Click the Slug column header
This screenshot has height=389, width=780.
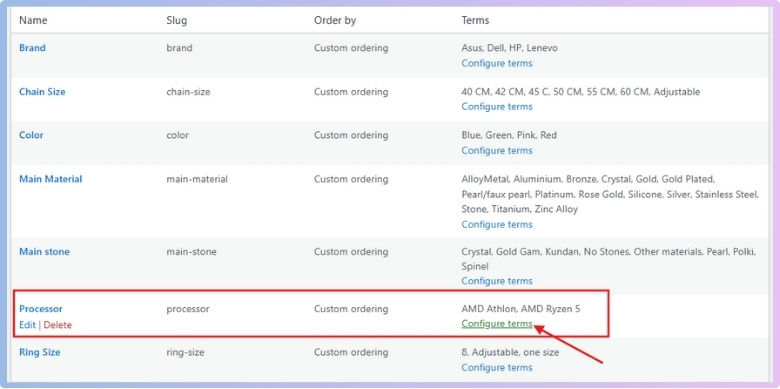177,20
